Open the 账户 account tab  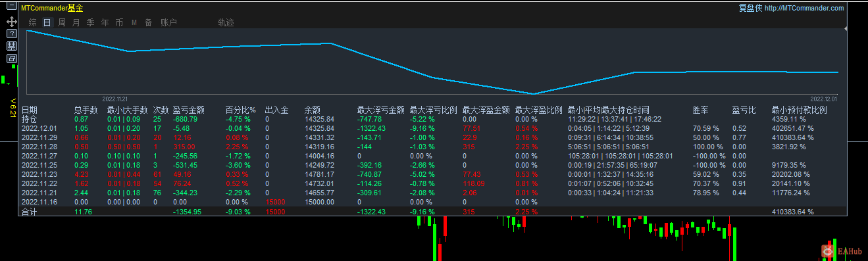[x=169, y=22]
